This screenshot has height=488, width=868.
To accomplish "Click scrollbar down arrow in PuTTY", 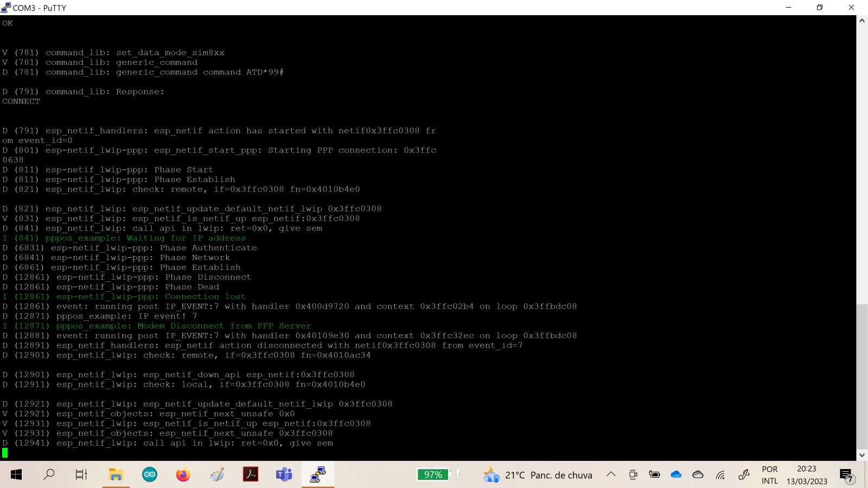I will pyautogui.click(x=862, y=455).
